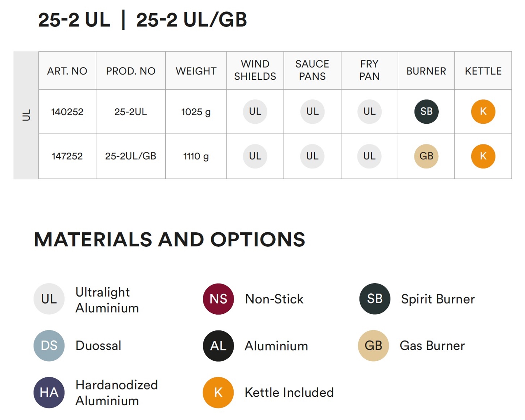Select the orange K kettle badge for 25-2UL/GB

tap(483, 156)
